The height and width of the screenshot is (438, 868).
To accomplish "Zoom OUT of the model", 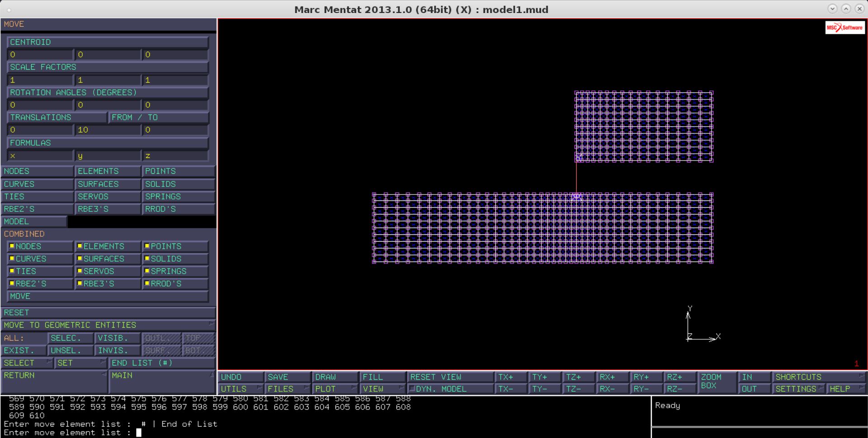I will [755, 389].
